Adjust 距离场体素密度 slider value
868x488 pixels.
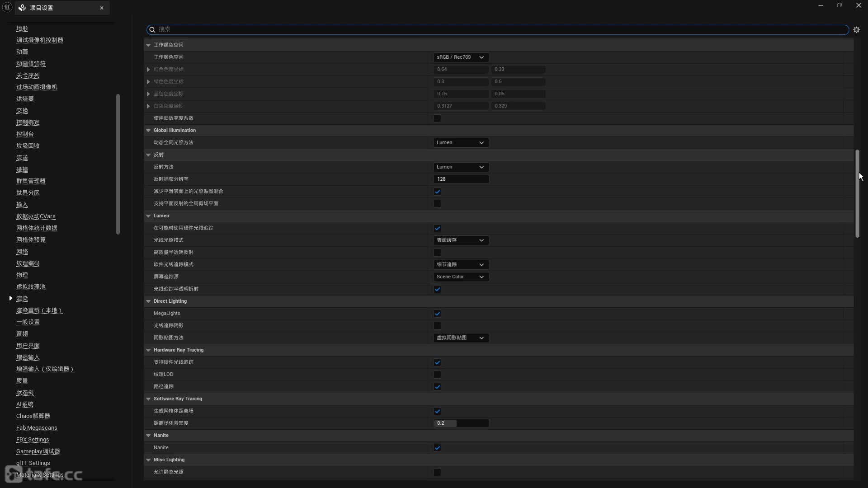461,423
